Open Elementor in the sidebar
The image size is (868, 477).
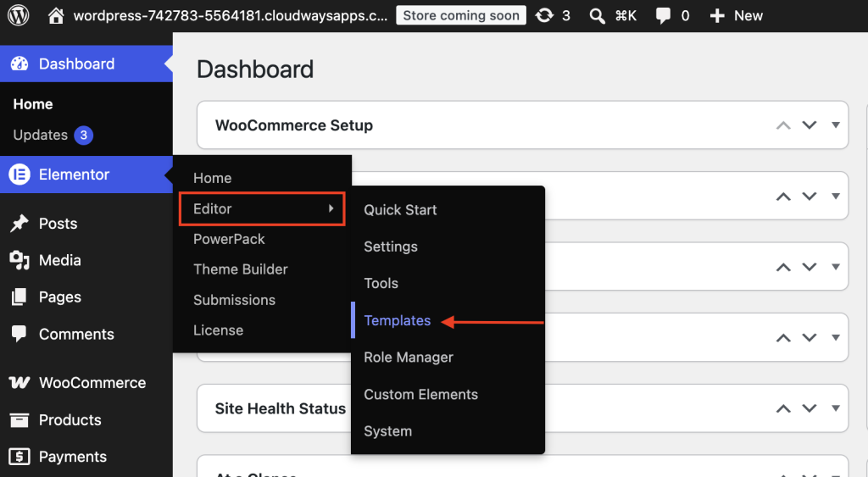[86, 175]
